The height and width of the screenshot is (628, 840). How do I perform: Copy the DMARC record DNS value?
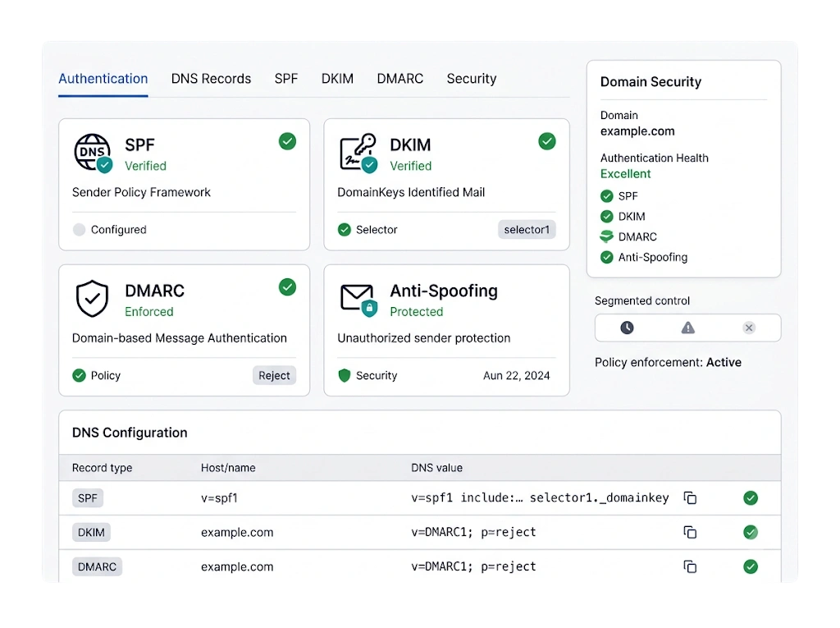tap(690, 566)
